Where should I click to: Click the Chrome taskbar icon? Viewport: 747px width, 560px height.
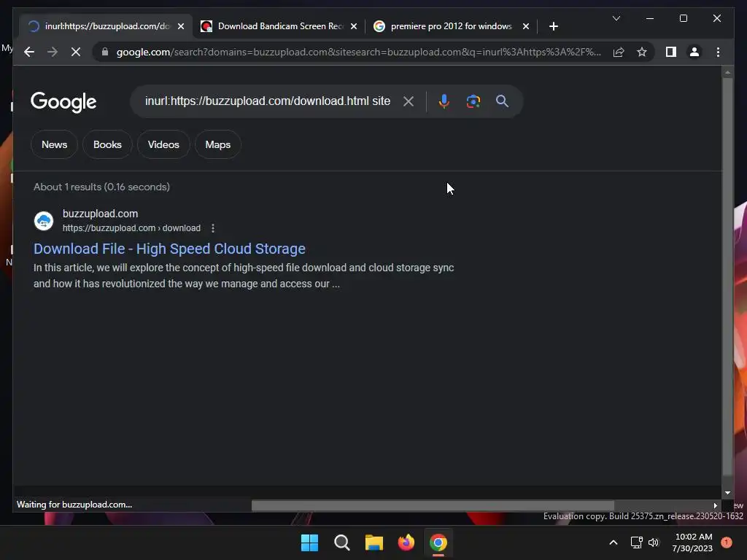(438, 542)
